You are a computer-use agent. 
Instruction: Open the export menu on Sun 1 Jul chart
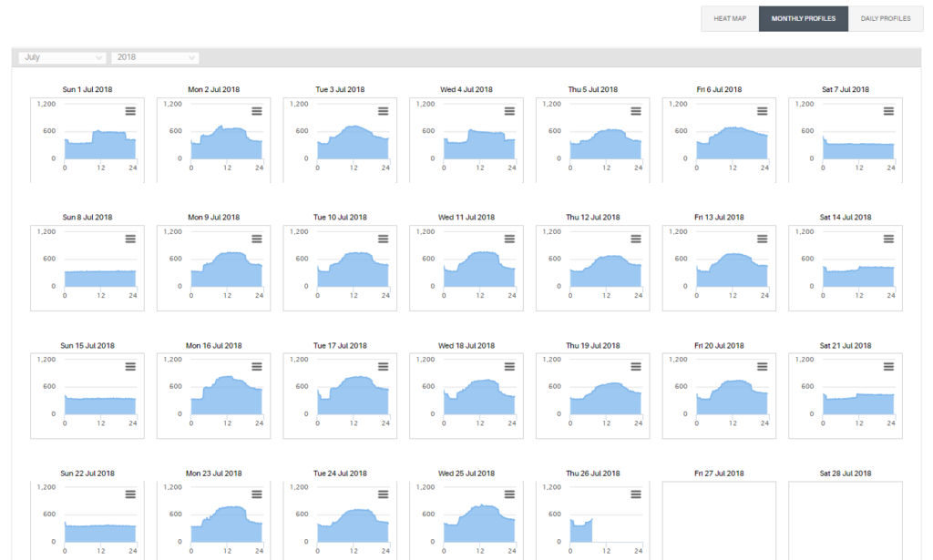[x=130, y=111]
